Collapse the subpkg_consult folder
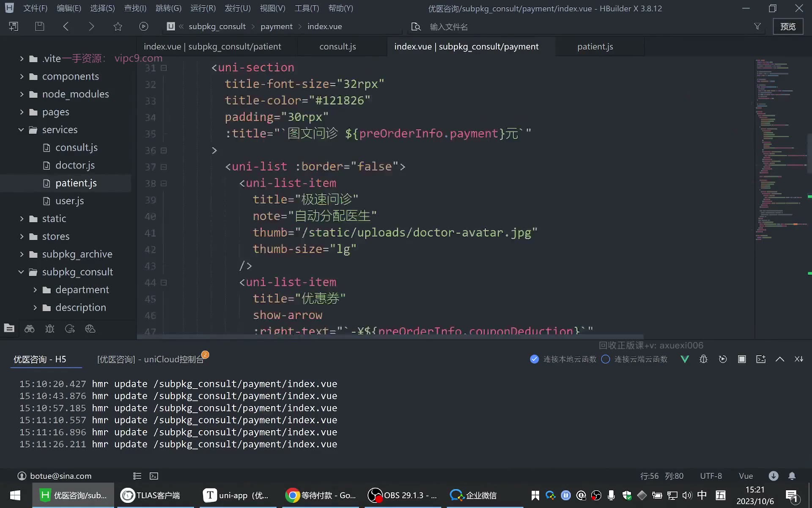Image resolution: width=812 pixels, height=508 pixels. [21, 272]
